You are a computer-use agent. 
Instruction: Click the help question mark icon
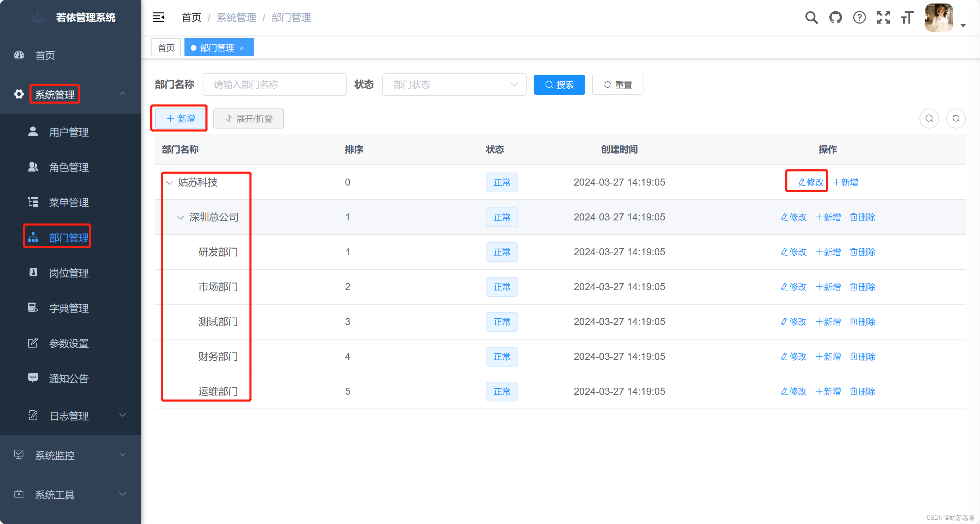859,18
